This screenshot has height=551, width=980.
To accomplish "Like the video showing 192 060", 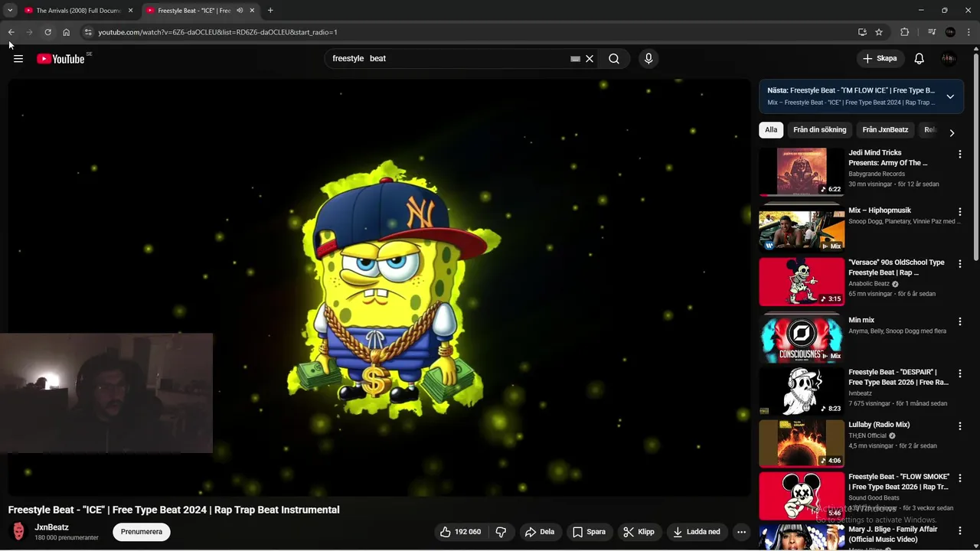I will tap(461, 532).
